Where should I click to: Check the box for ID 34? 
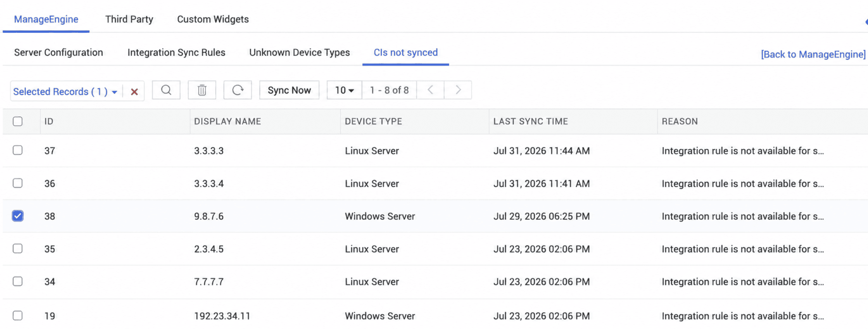pos(18,281)
